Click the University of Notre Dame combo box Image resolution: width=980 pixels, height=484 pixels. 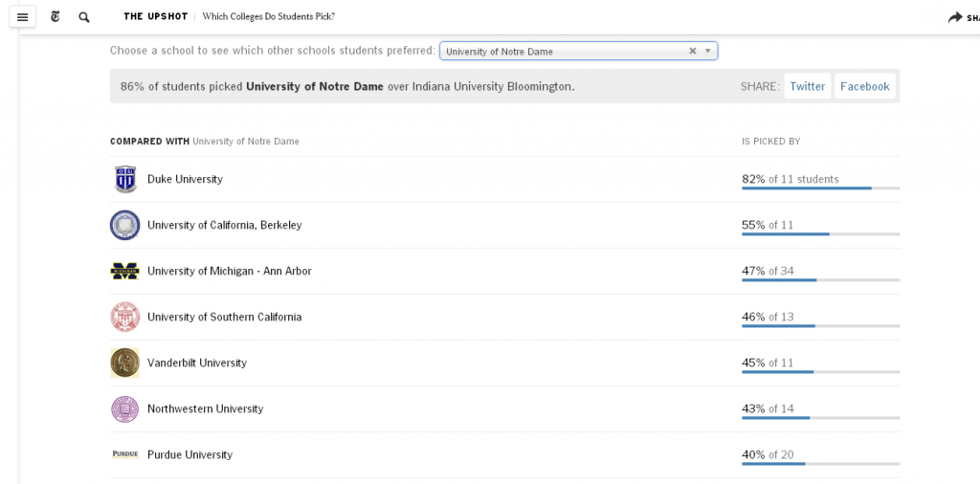click(x=565, y=52)
